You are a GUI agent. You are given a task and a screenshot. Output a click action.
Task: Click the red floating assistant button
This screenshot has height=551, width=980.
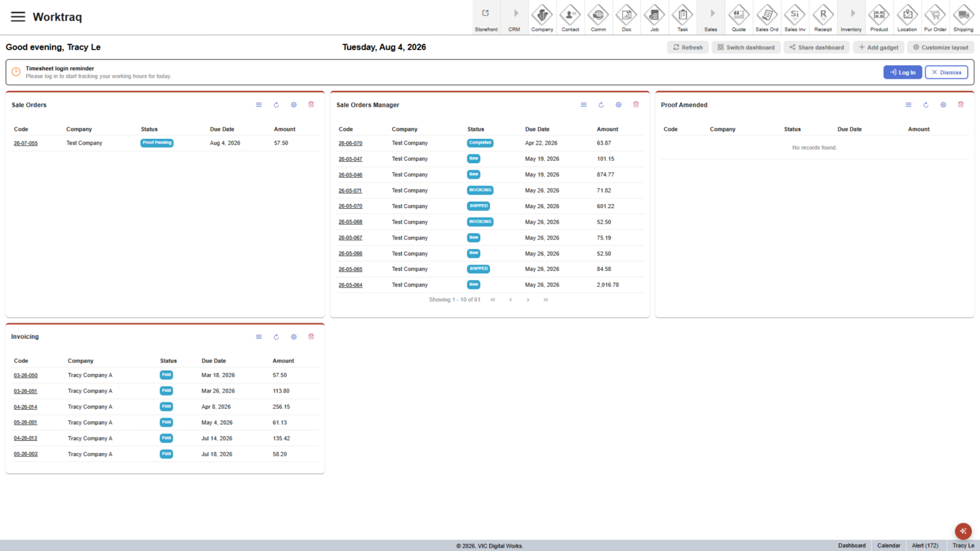(x=963, y=531)
